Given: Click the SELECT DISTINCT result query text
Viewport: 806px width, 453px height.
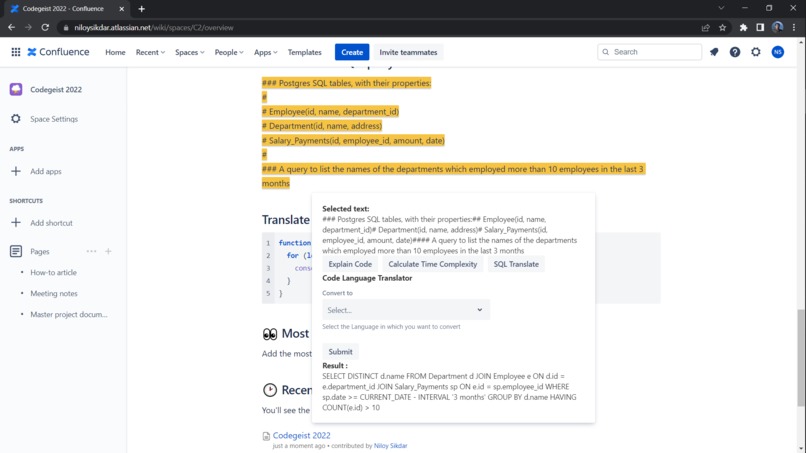Looking at the screenshot, I should click(x=449, y=392).
